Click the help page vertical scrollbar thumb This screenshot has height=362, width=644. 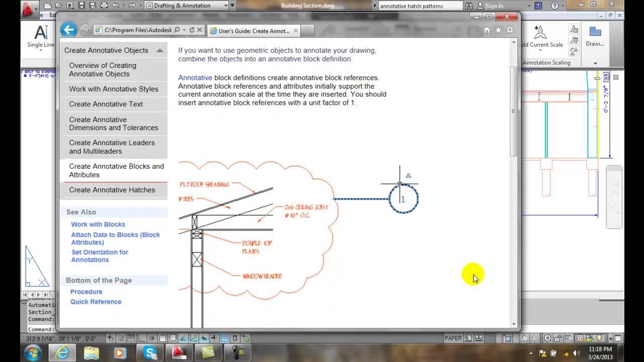tap(514, 111)
